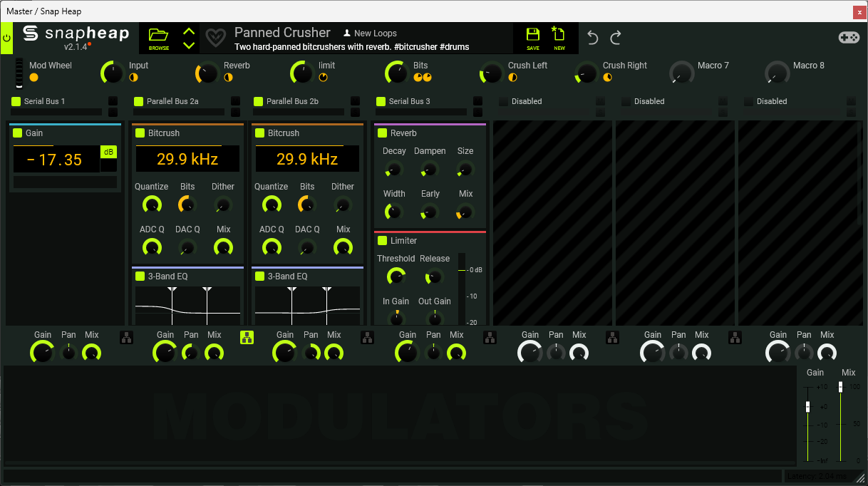
Task: Disable the Limiter snapin
Action: [383, 241]
